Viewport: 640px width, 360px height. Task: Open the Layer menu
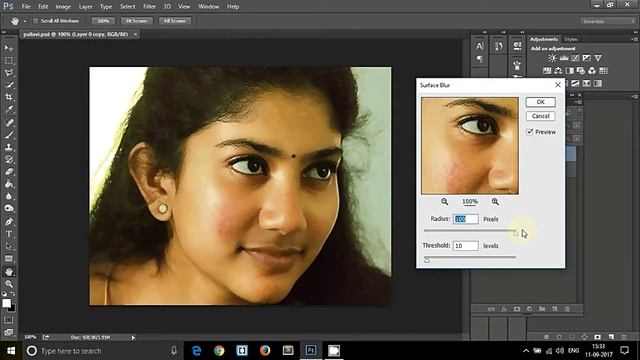[85, 7]
